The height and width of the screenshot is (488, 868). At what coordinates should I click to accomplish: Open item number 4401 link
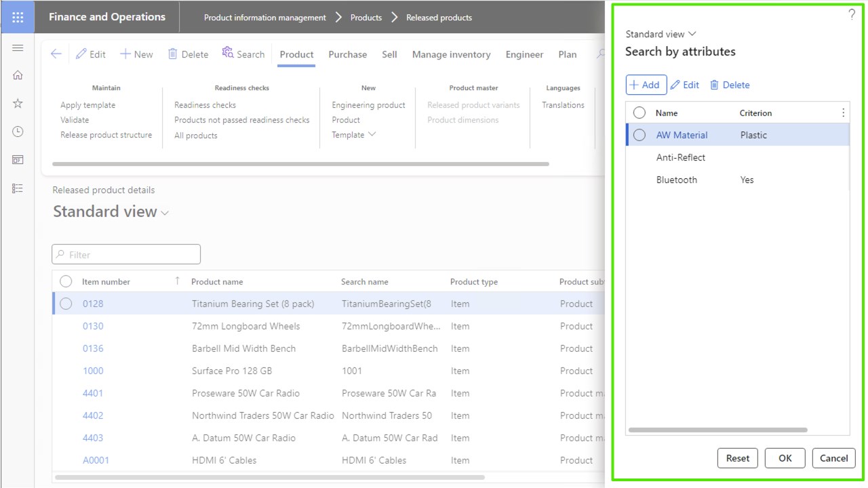93,393
